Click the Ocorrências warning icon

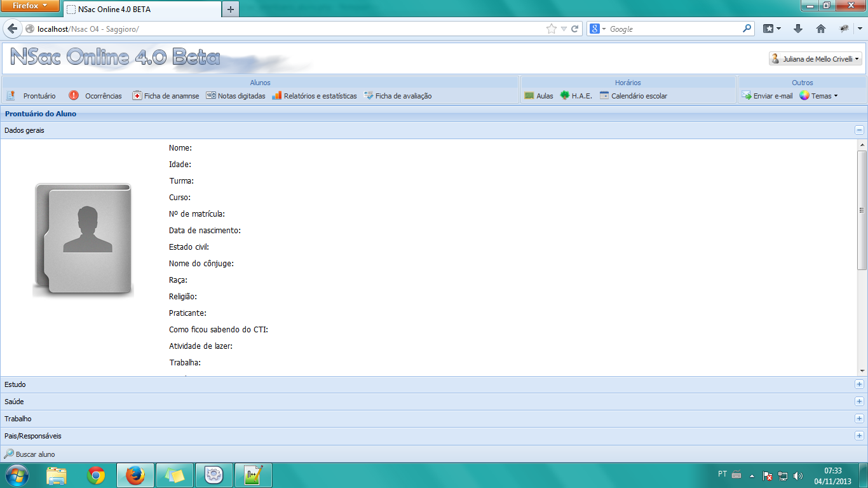coord(75,96)
